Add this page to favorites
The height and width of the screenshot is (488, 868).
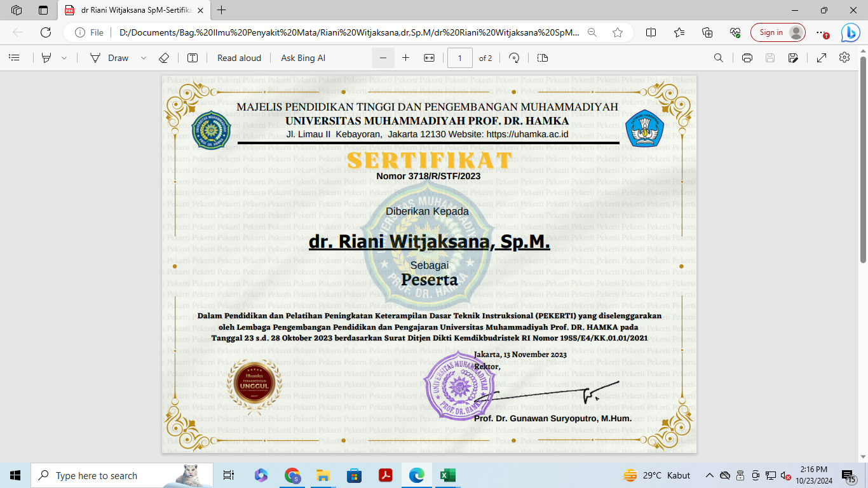618,32
